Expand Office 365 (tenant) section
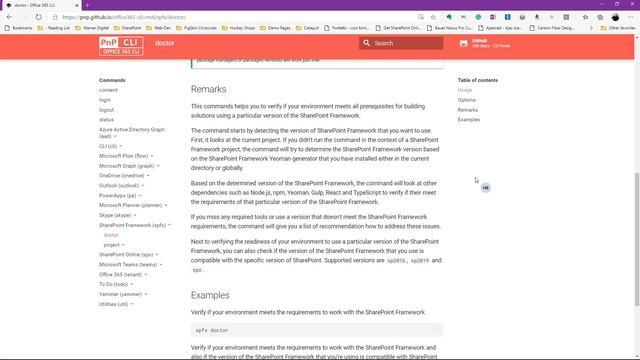 [x=123, y=275]
